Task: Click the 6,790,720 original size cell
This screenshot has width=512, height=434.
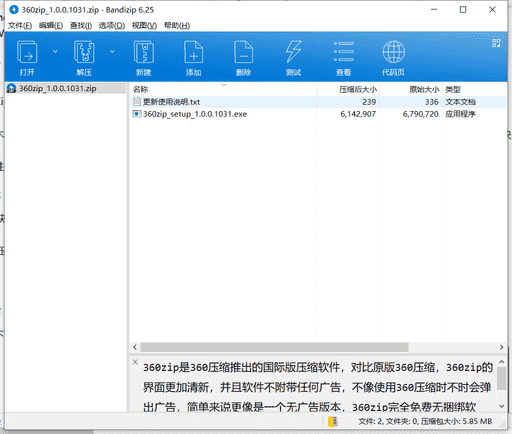Action: coord(420,114)
